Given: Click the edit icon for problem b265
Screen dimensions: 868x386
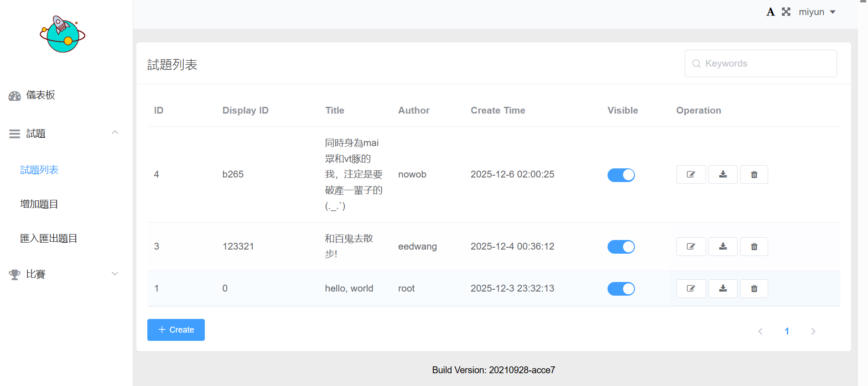Looking at the screenshot, I should tap(691, 174).
